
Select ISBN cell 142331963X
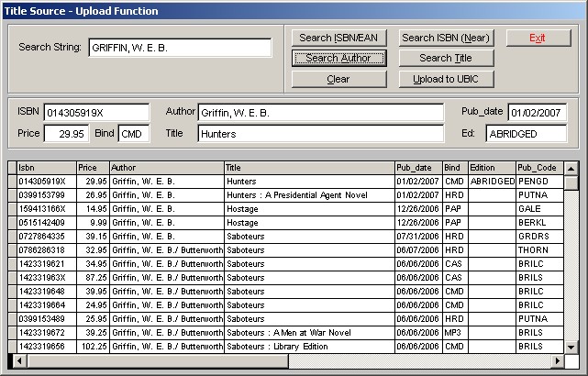(47, 278)
